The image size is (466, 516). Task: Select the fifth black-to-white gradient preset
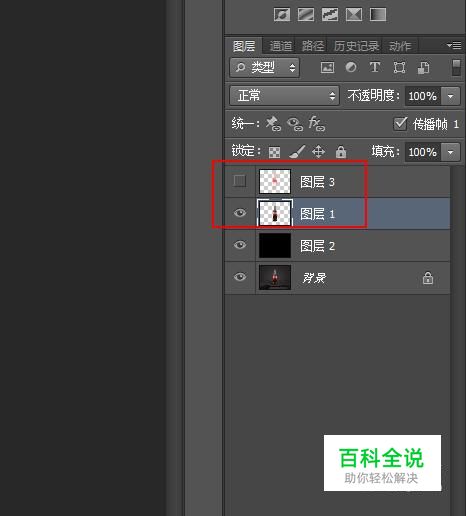click(x=378, y=15)
